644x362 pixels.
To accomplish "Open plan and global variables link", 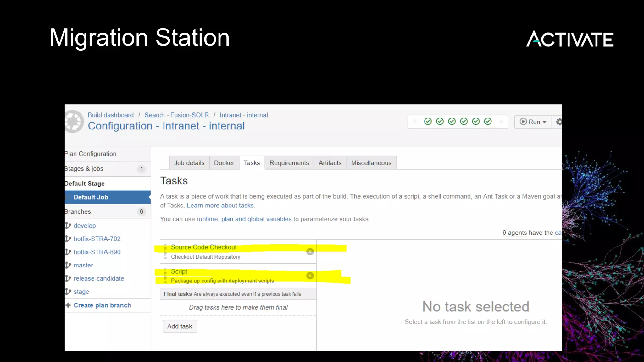I will point(256,219).
